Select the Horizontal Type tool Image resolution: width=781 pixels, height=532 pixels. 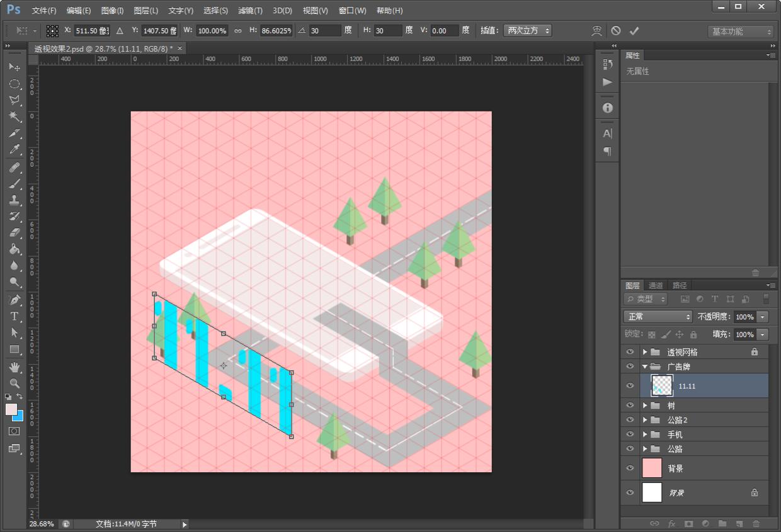(14, 316)
